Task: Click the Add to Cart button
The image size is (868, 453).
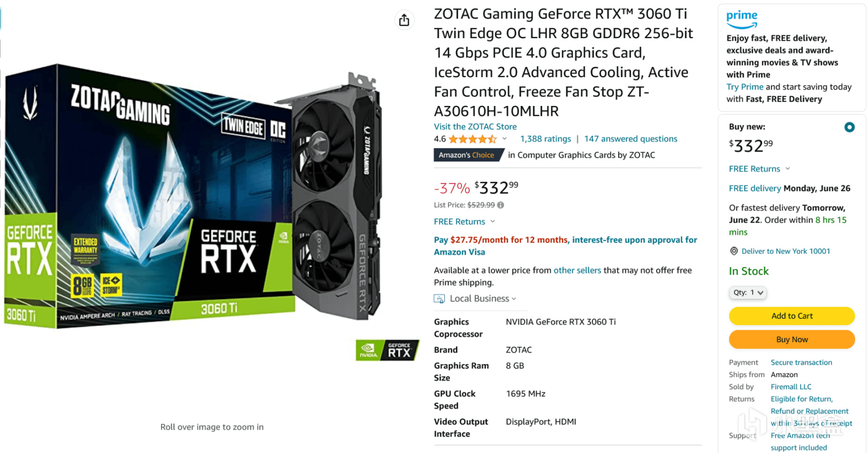Action: pos(792,316)
